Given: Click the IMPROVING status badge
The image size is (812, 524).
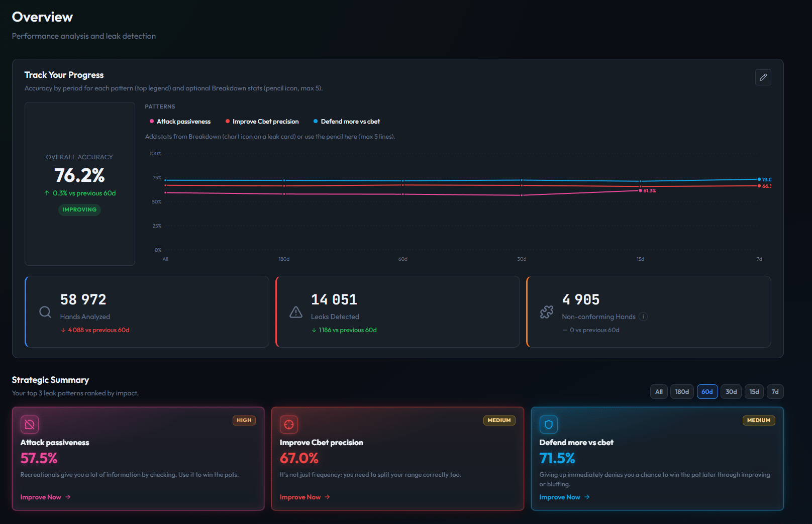Looking at the screenshot, I should 79,209.
